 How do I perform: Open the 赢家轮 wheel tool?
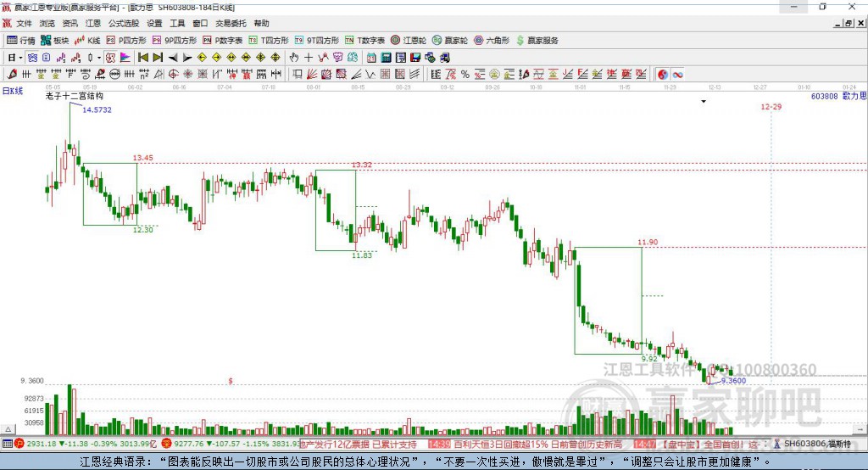click(x=450, y=41)
